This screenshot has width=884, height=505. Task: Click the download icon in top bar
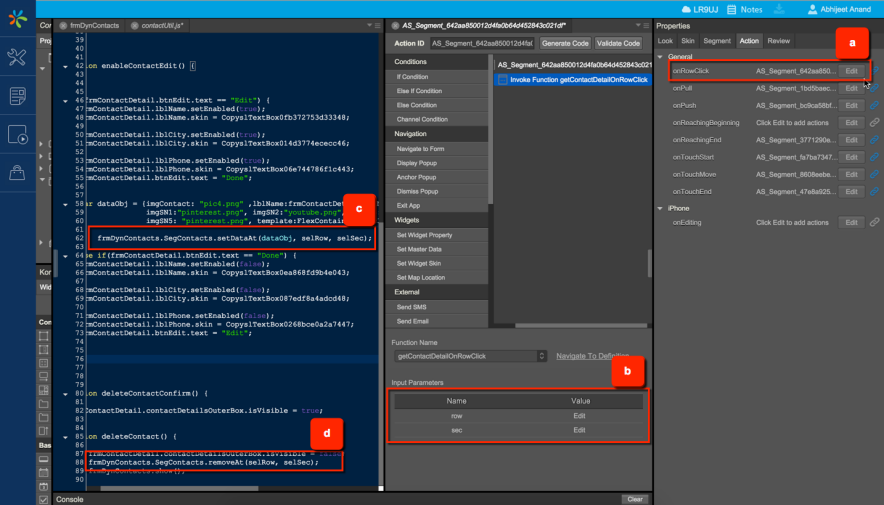[779, 9]
